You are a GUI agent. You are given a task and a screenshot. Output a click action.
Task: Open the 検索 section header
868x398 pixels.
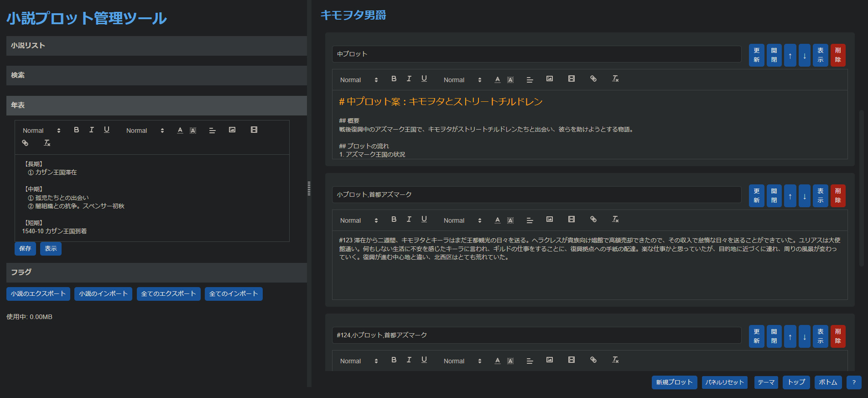click(156, 75)
